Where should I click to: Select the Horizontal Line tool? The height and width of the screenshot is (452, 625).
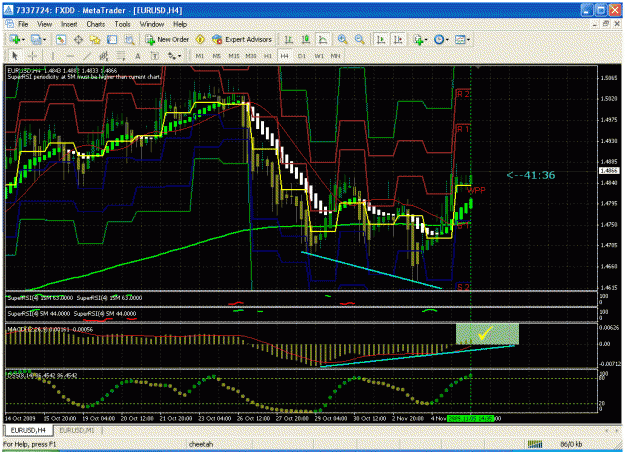pyautogui.click(x=70, y=56)
